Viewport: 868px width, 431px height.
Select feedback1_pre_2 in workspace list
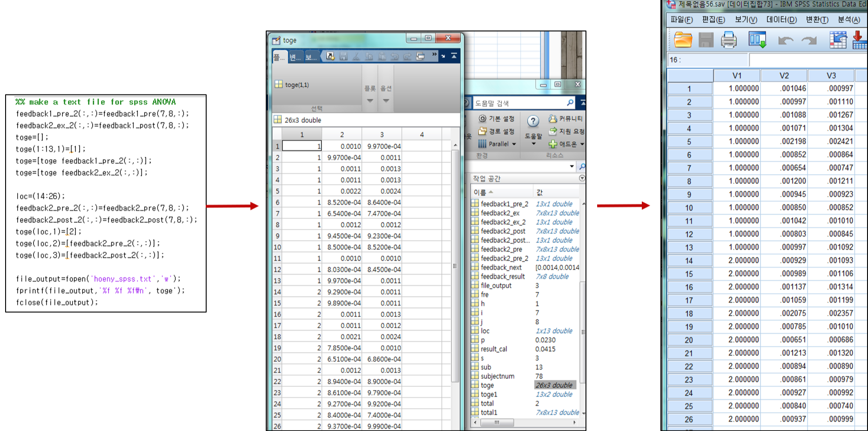[x=525, y=204]
